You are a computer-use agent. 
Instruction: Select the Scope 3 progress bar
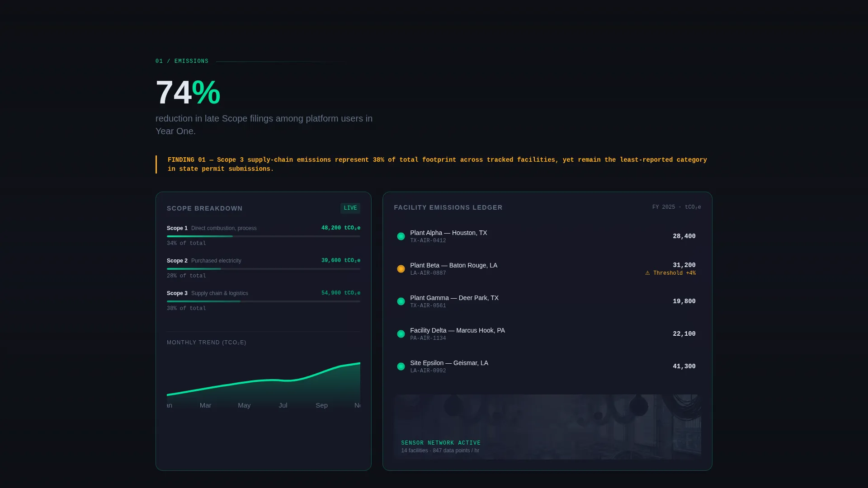[264, 301]
